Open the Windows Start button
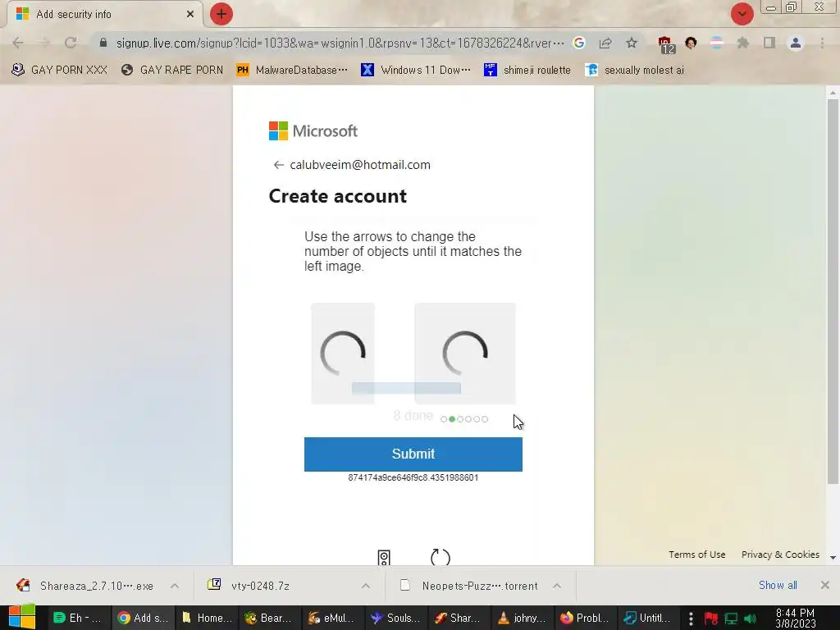Viewport: 840px width, 630px height. (22, 618)
